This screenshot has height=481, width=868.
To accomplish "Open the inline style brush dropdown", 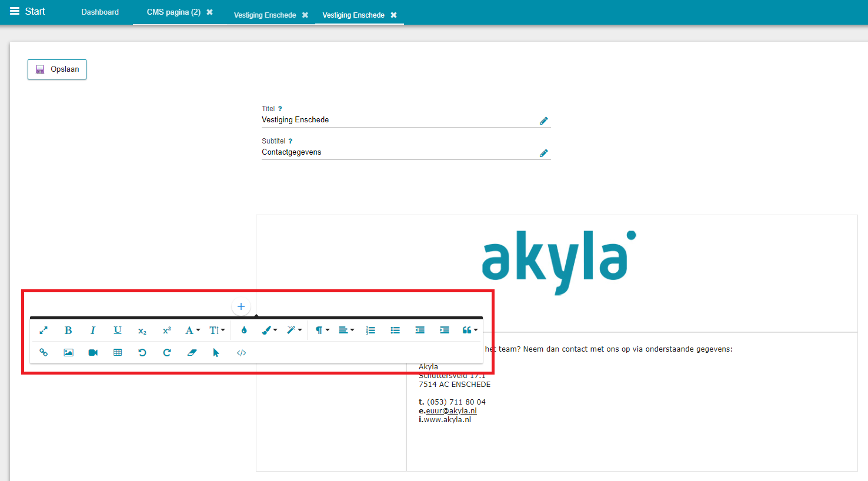I will [x=269, y=330].
